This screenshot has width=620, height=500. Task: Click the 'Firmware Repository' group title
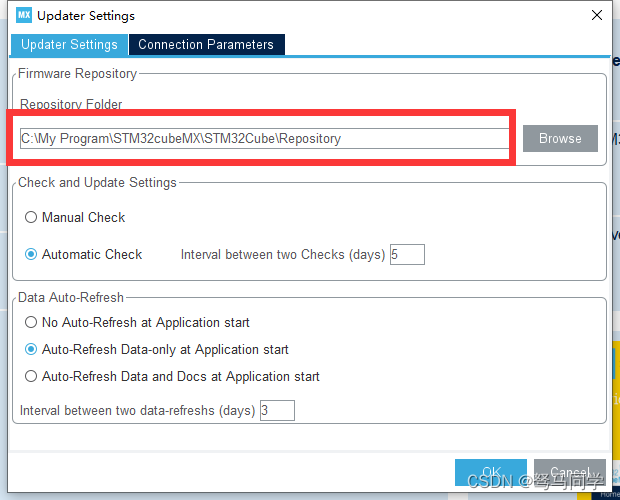[x=78, y=74]
